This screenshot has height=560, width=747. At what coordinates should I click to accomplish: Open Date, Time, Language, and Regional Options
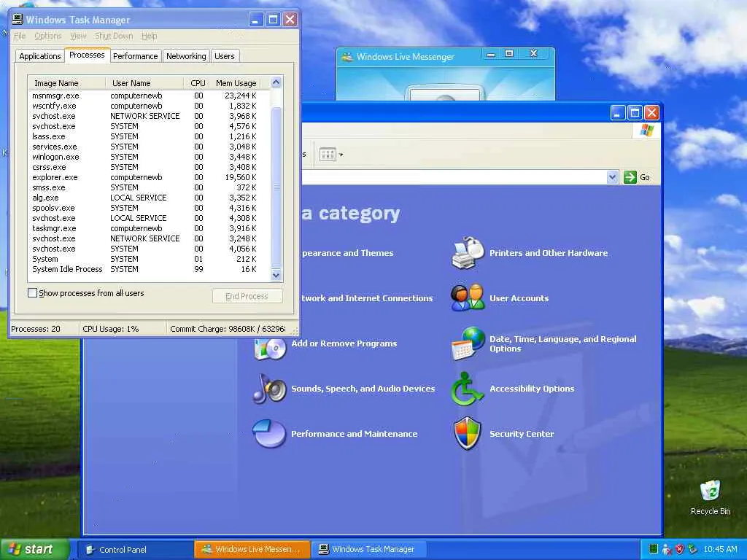[562, 343]
